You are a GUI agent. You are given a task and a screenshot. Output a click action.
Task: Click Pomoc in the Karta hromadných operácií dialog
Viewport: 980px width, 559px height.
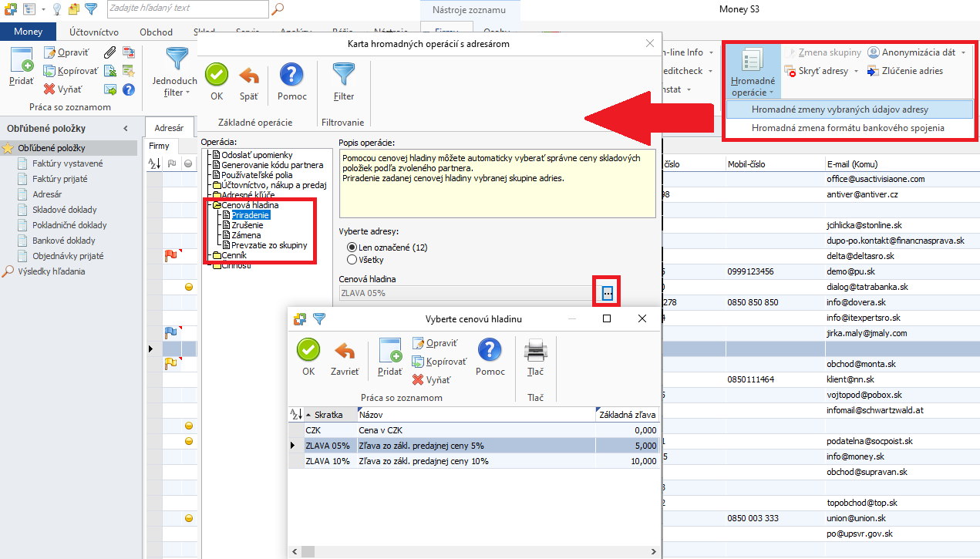[x=292, y=83]
